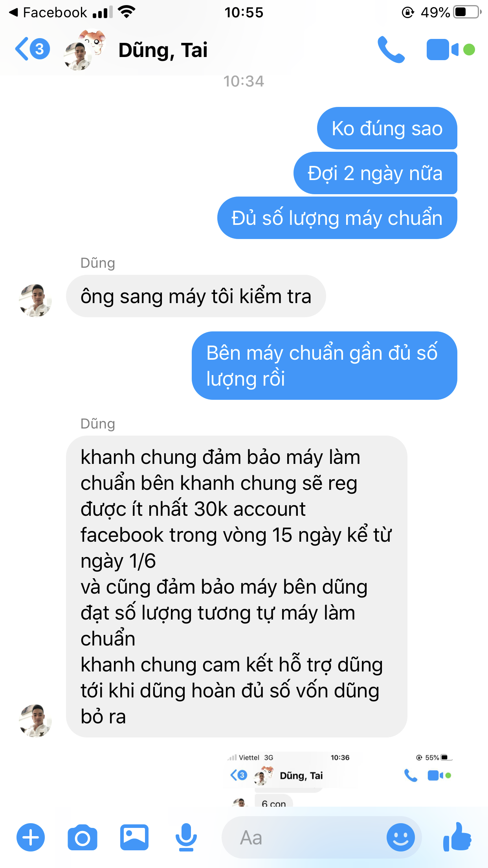
Task: Select the "Ko đúng sao" message bubble
Action: tap(387, 128)
